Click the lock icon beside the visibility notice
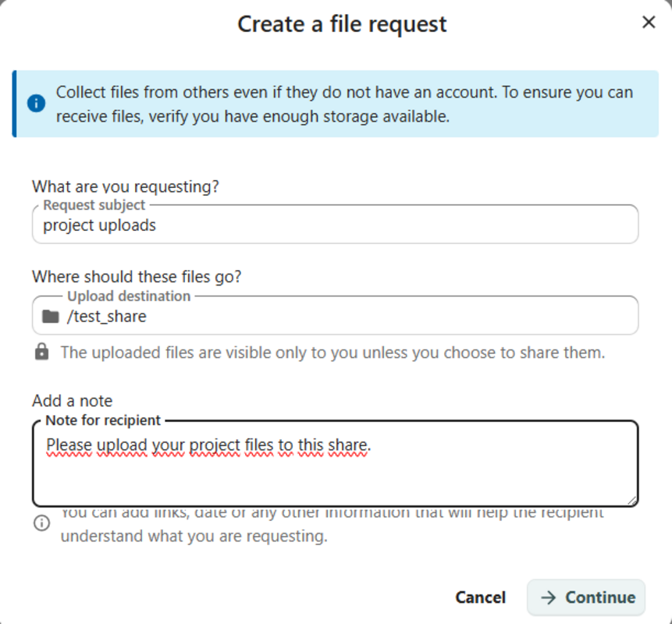The width and height of the screenshot is (672, 624). point(41,353)
